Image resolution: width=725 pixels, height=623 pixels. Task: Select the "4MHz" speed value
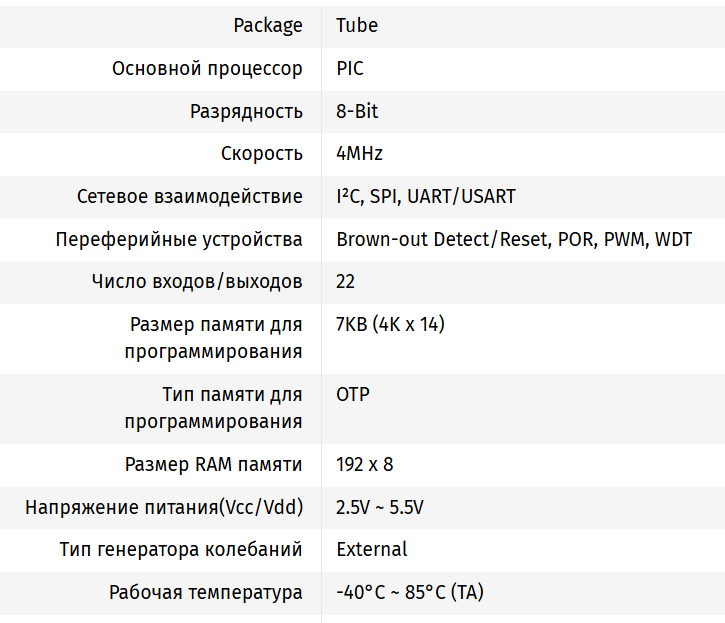[359, 154]
